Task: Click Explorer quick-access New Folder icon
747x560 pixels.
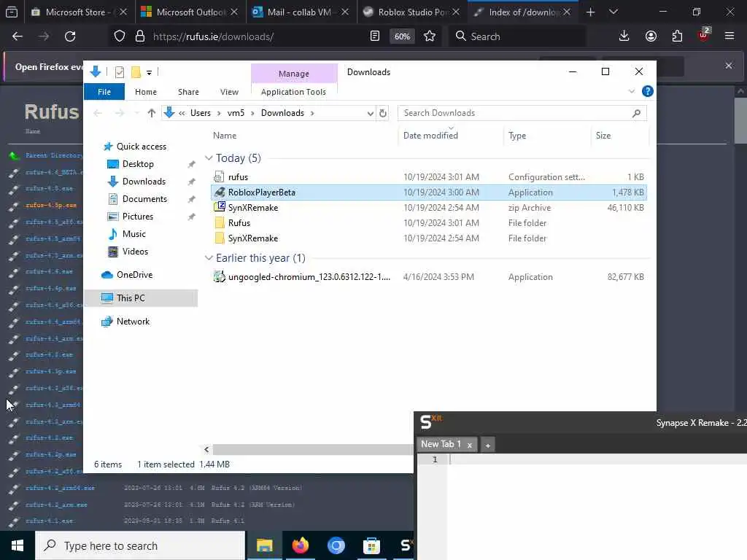Action: tap(136, 72)
